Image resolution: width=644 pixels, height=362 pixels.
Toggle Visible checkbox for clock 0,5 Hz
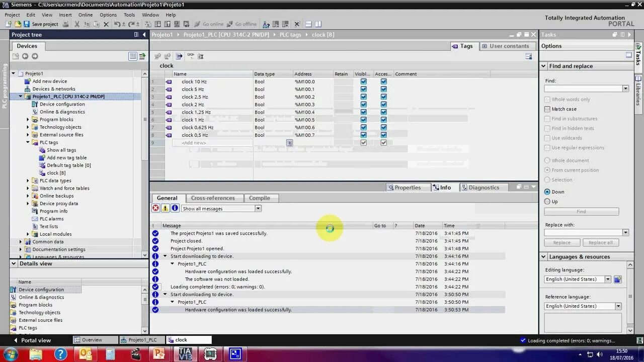(x=364, y=135)
